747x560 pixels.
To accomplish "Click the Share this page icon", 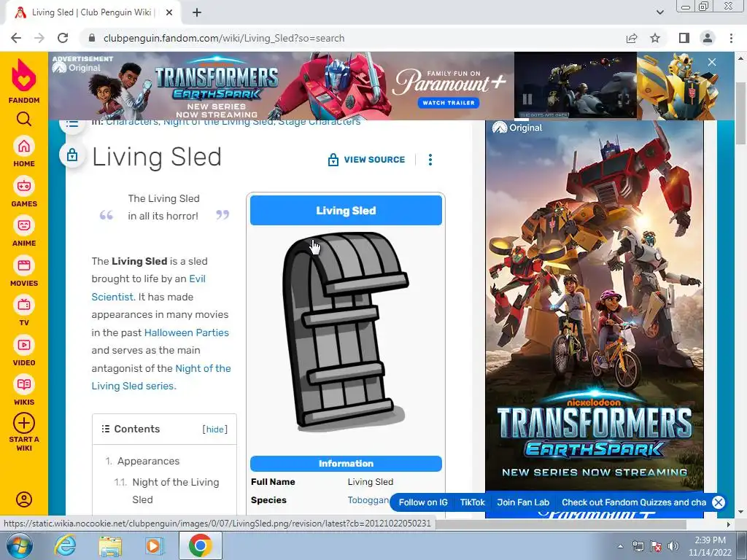I will point(632,38).
